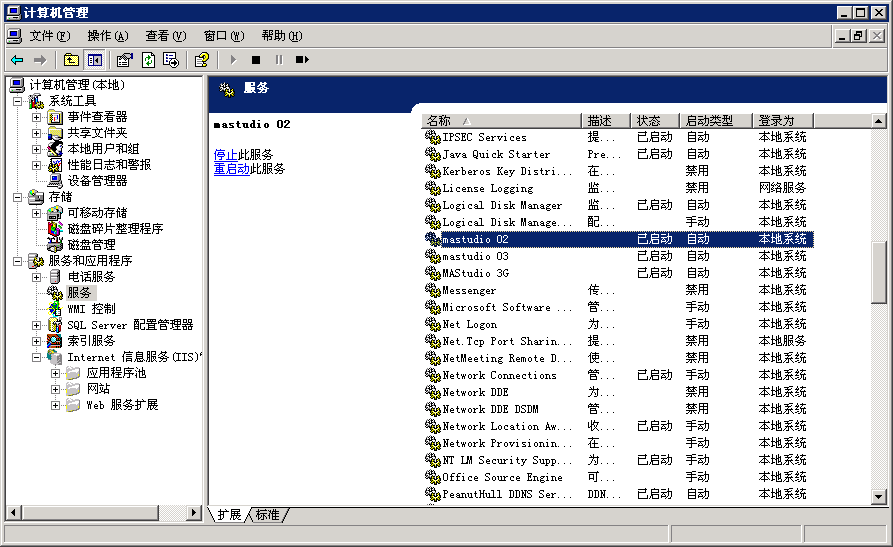Viewport: 893px width, 547px height.
Task: Click the 停止 link to stop service
Action: coord(225,155)
